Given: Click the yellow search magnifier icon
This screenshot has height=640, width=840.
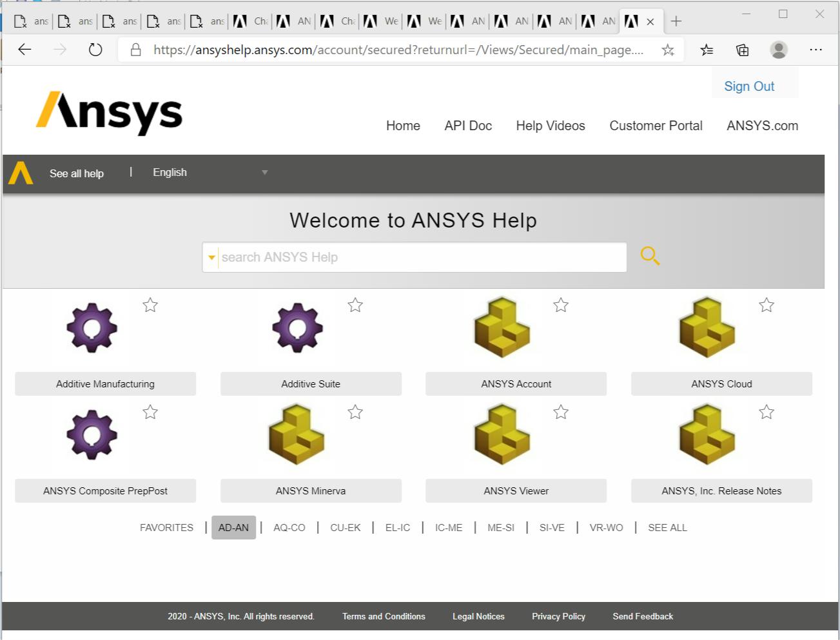Looking at the screenshot, I should point(650,257).
